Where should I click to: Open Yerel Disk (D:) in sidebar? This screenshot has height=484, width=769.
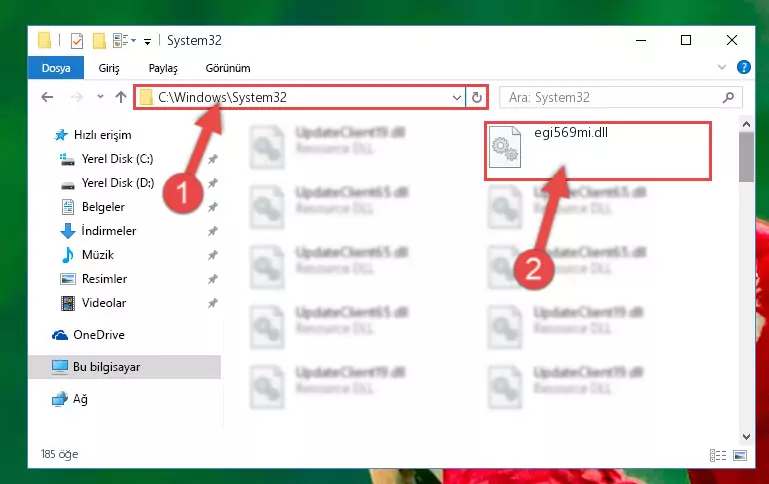(106, 183)
